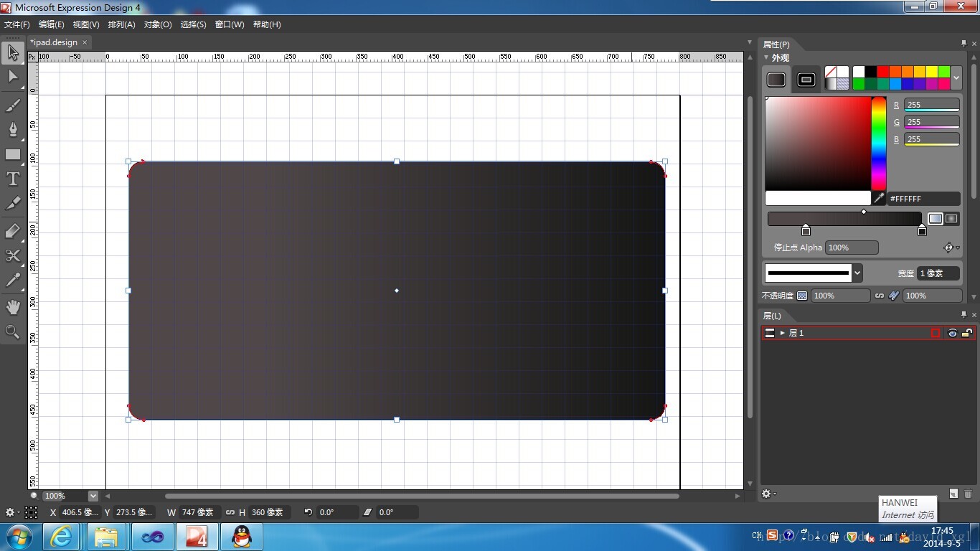Select the Pan hand tool
980x551 pixels.
pyautogui.click(x=13, y=307)
